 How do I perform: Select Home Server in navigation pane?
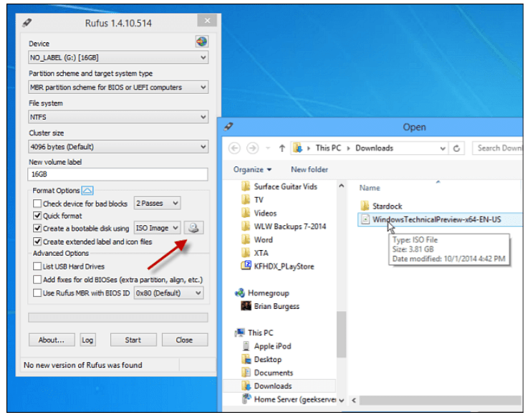pyautogui.click(x=289, y=399)
